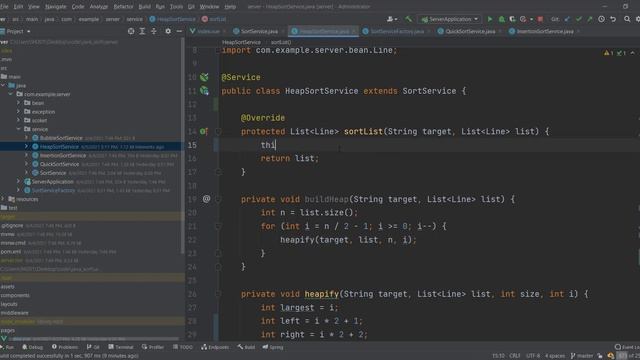The image size is (640, 360).
Task: Open the Profiler run icon in toolbar
Action: click(523, 19)
